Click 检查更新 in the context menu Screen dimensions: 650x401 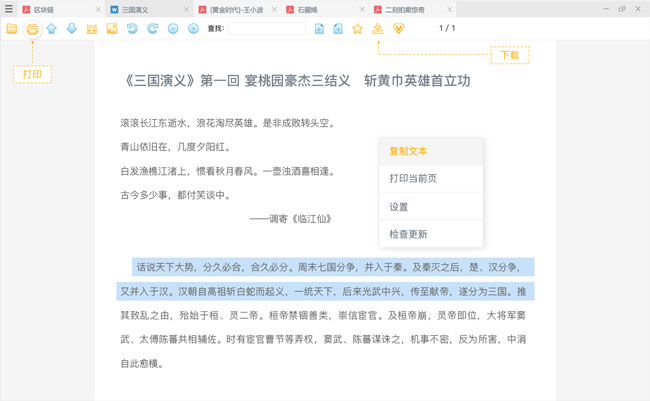coord(408,234)
